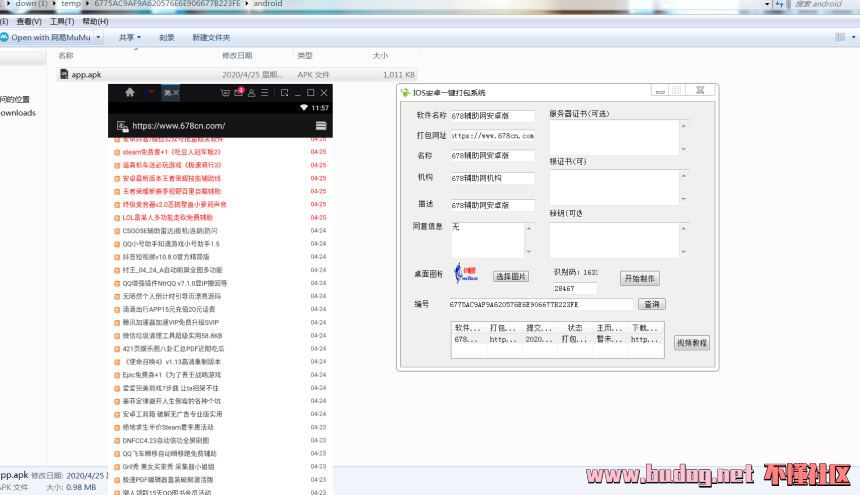Open the 'CSGO5E' article link

(x=170, y=231)
